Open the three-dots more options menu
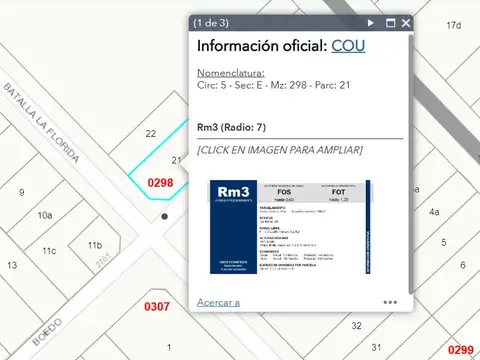Image resolution: width=480 pixels, height=360 pixels. [390, 302]
